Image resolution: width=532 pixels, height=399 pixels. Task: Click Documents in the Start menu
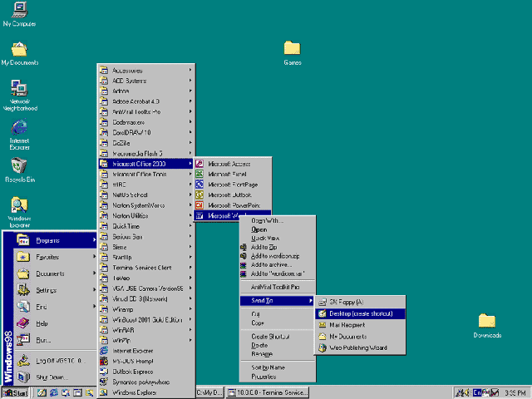55,273
